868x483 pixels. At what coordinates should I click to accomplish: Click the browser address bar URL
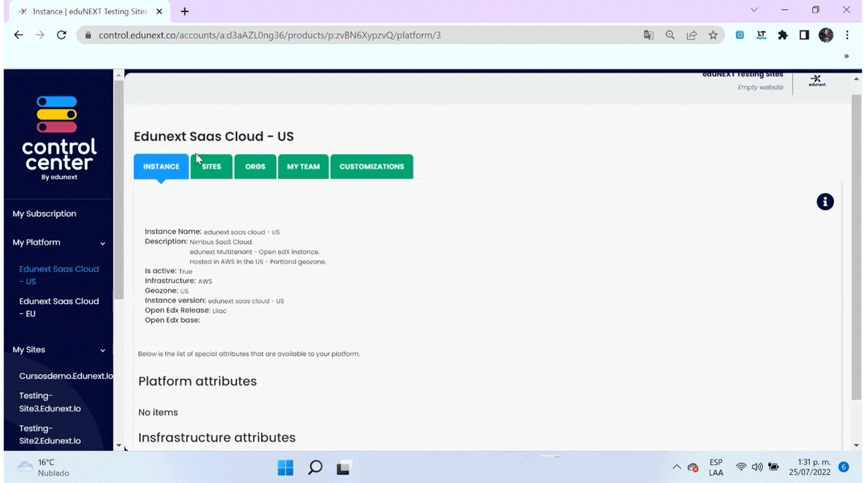coord(270,35)
